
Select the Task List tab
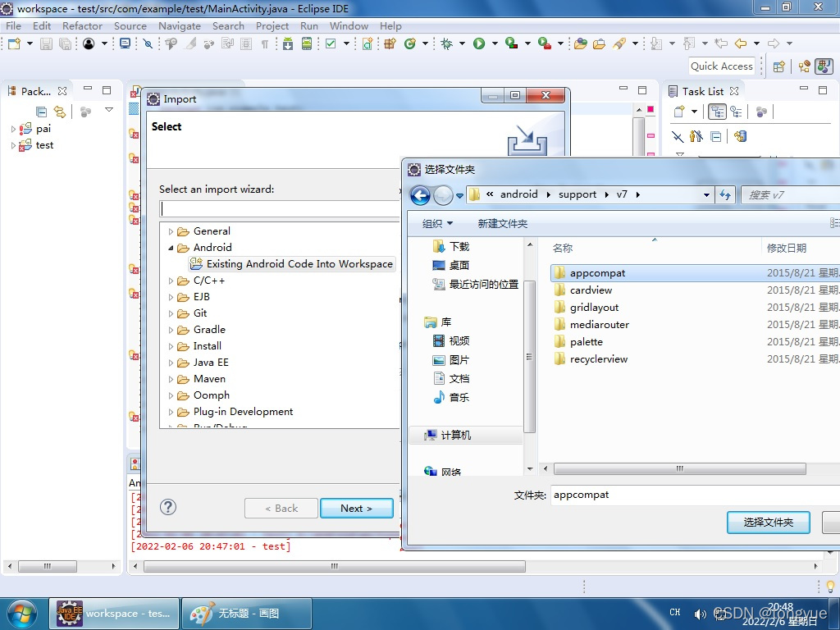point(702,92)
